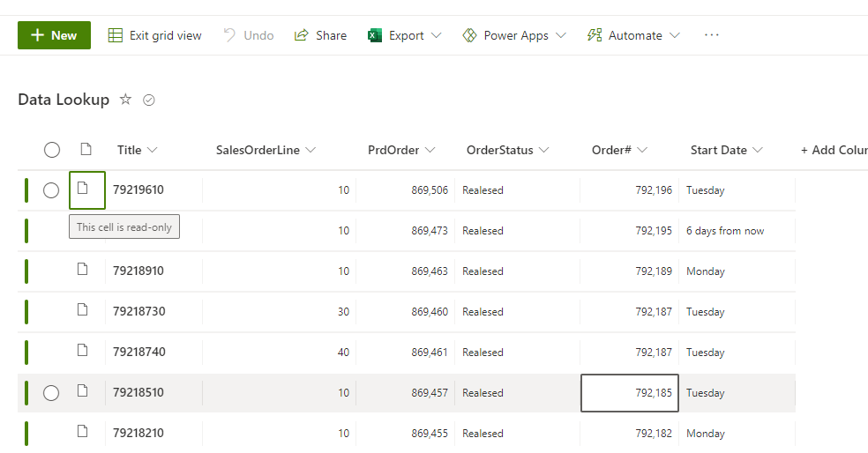Select the PrdOrder cell 869,461
This screenshot has width=868, height=453.
[x=405, y=353]
